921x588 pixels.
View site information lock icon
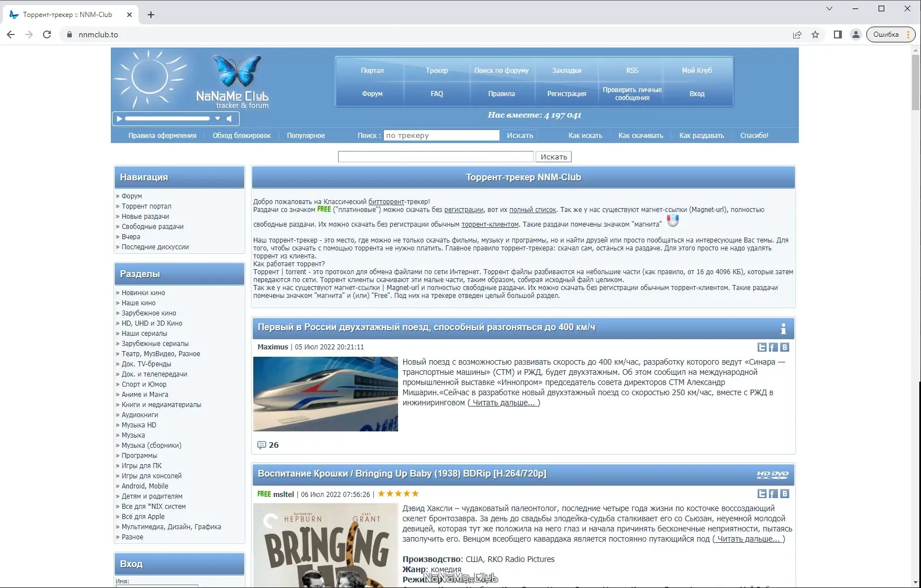[x=70, y=34]
